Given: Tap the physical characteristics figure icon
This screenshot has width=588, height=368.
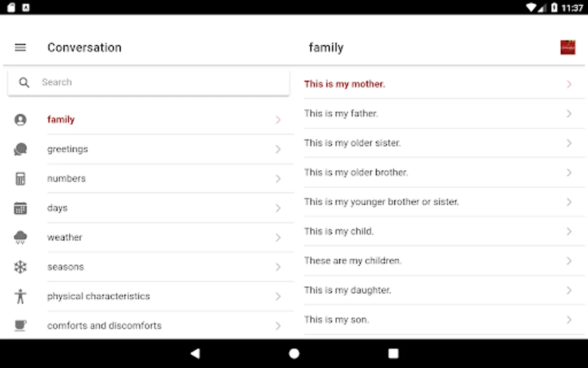Looking at the screenshot, I should (x=20, y=296).
